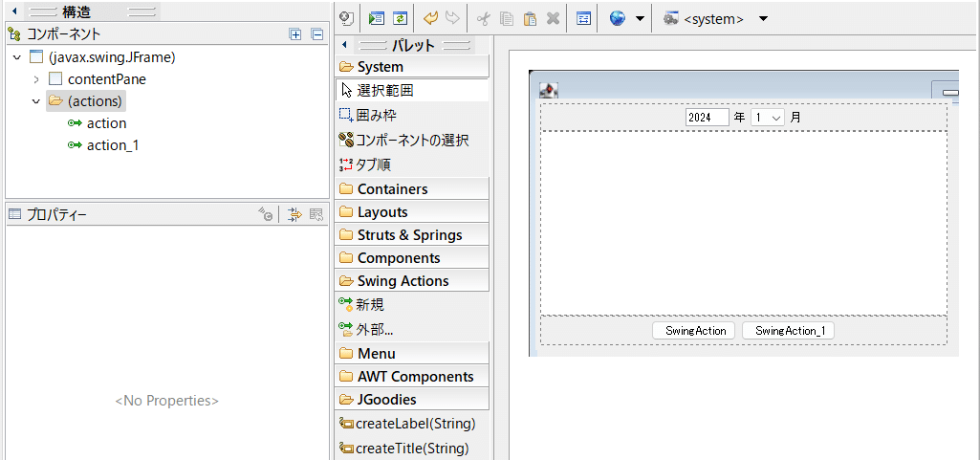Click the SwingAction button in design canvas
The image size is (980, 460).
click(x=693, y=331)
